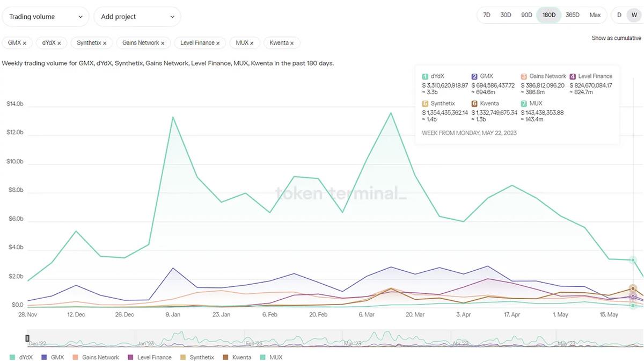Switch to the 7D time range
Viewport: 644px width, 361px height.
(x=487, y=15)
